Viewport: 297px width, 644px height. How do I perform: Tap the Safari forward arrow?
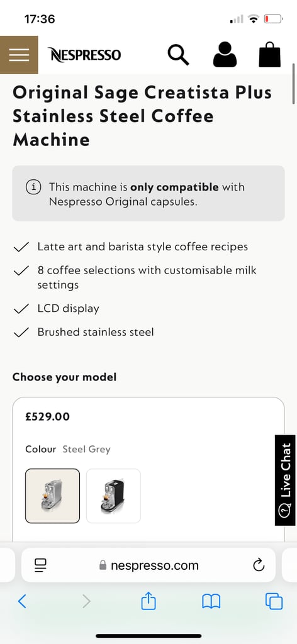[86, 602]
